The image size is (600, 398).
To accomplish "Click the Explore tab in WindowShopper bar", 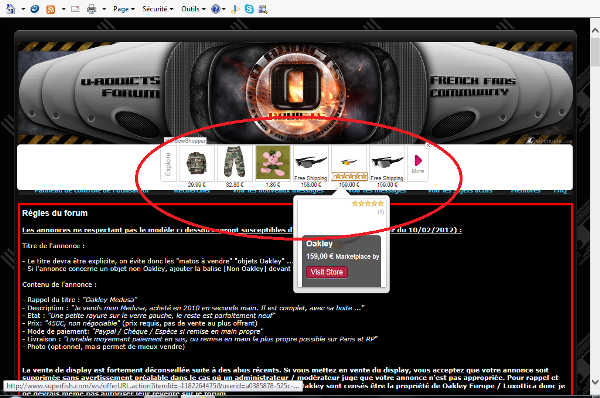I will (168, 165).
